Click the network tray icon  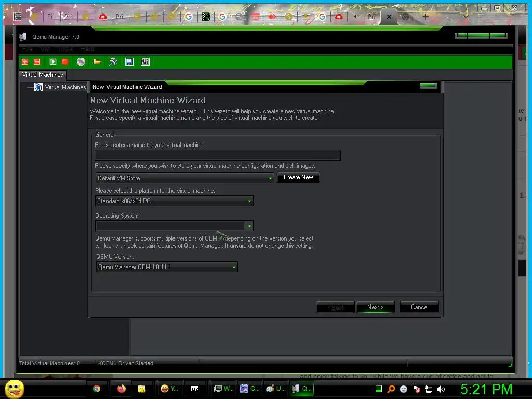point(429,390)
